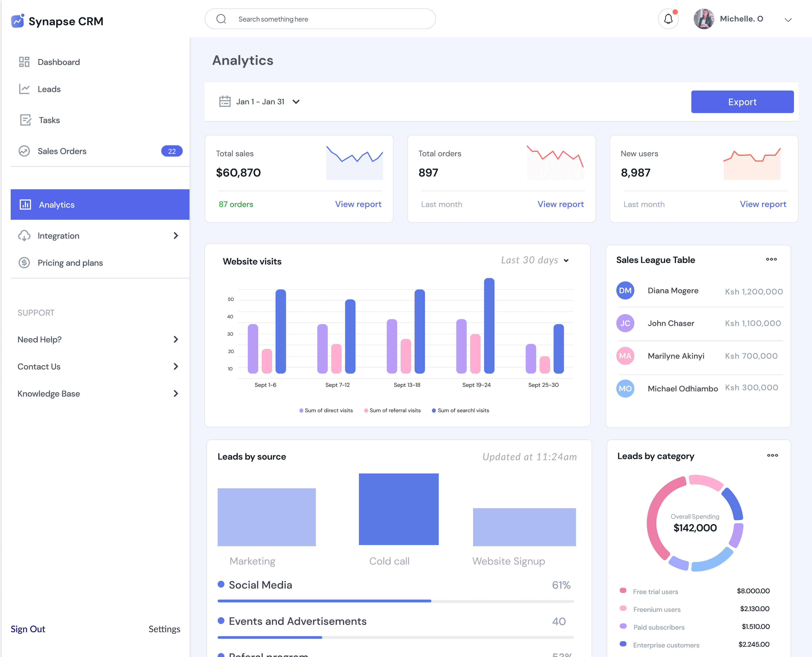Screen dimensions: 812x657
Task: Click the Sign Out link
Action: coord(28,629)
